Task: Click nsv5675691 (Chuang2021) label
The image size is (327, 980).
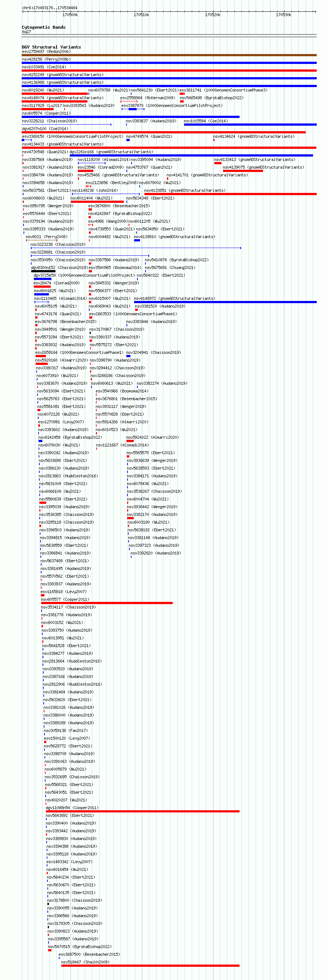Action: (x=170, y=268)
